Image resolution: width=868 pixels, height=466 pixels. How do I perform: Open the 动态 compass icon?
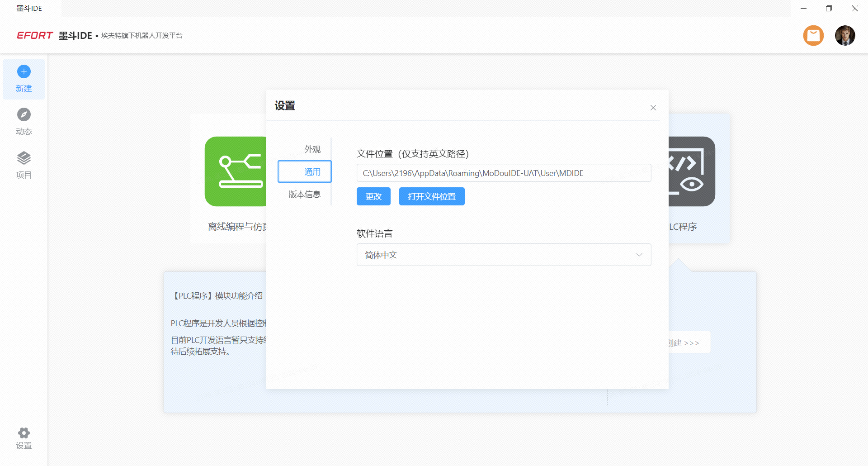24,115
